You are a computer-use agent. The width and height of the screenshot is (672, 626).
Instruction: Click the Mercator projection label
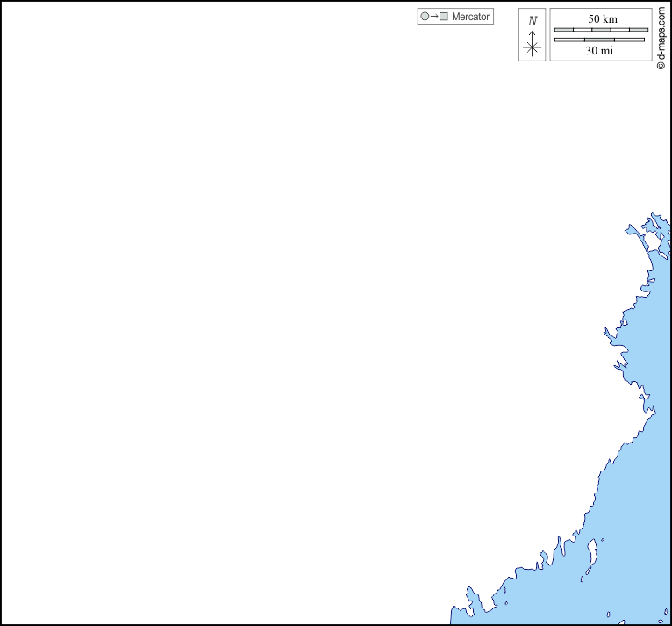pos(470,17)
